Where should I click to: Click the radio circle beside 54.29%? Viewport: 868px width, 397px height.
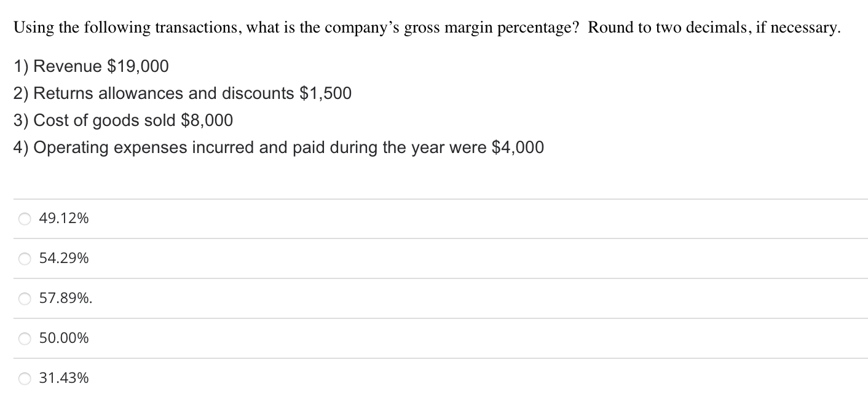tap(24, 258)
